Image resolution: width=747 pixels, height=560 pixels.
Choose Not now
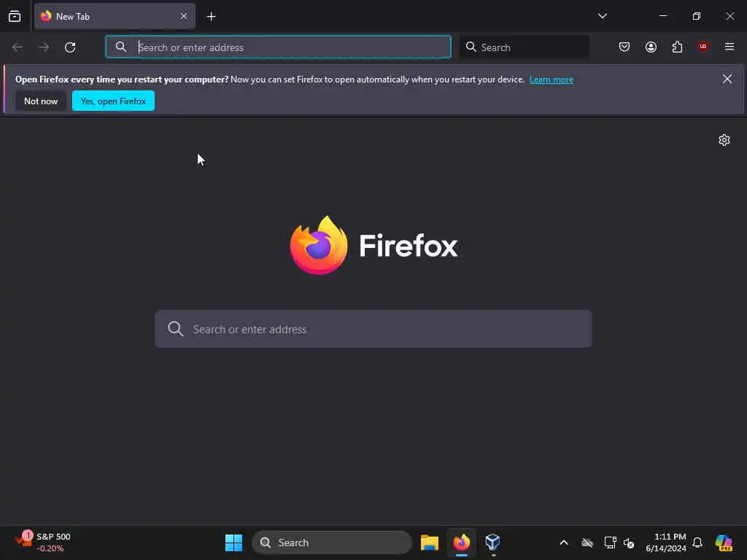click(41, 101)
